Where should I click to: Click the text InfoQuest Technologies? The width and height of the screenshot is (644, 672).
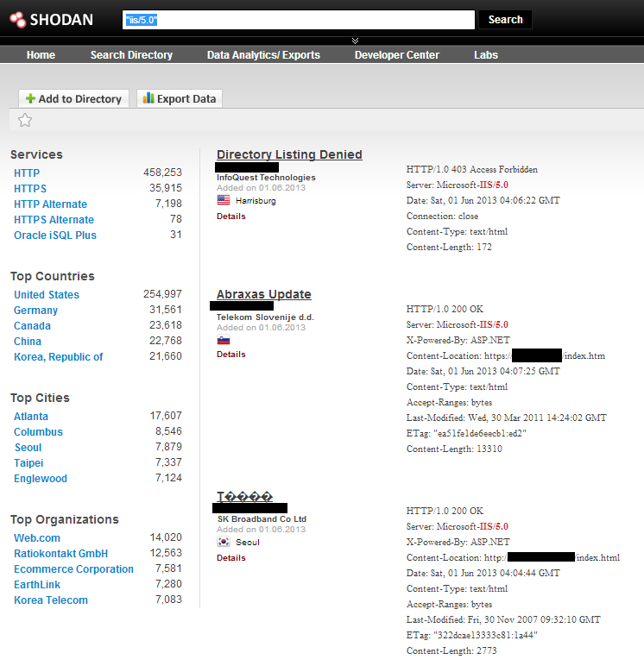pyautogui.click(x=266, y=178)
